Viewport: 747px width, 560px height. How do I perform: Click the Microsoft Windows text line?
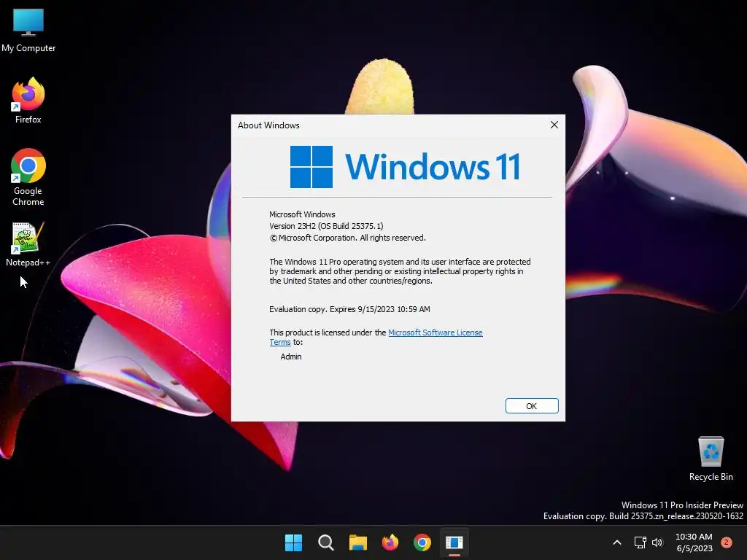tap(302, 214)
